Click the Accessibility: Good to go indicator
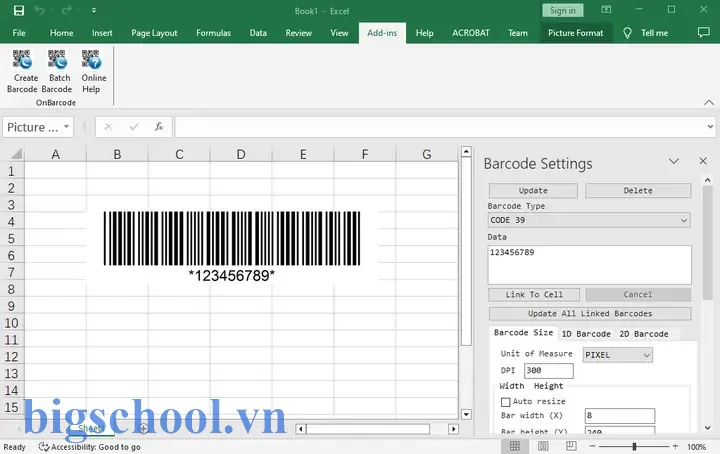 point(90,447)
